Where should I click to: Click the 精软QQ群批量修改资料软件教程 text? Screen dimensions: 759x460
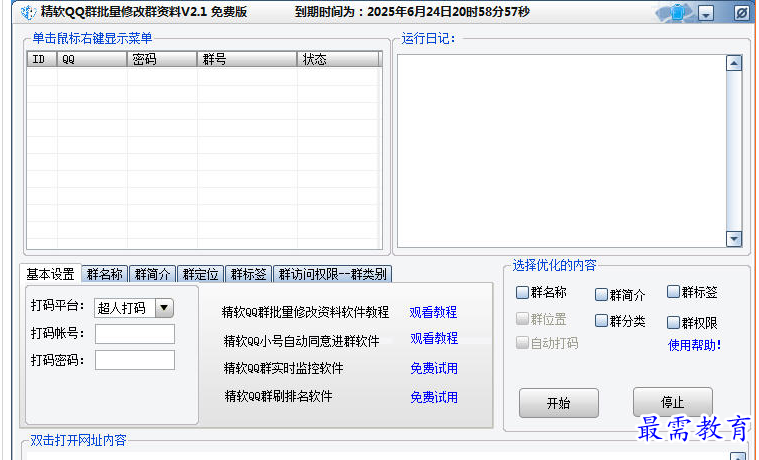coord(305,312)
